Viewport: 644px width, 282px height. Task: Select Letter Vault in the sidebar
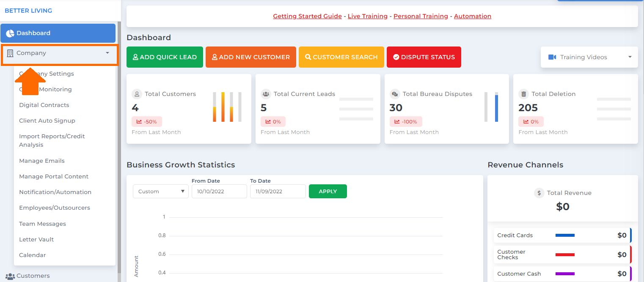click(x=36, y=239)
